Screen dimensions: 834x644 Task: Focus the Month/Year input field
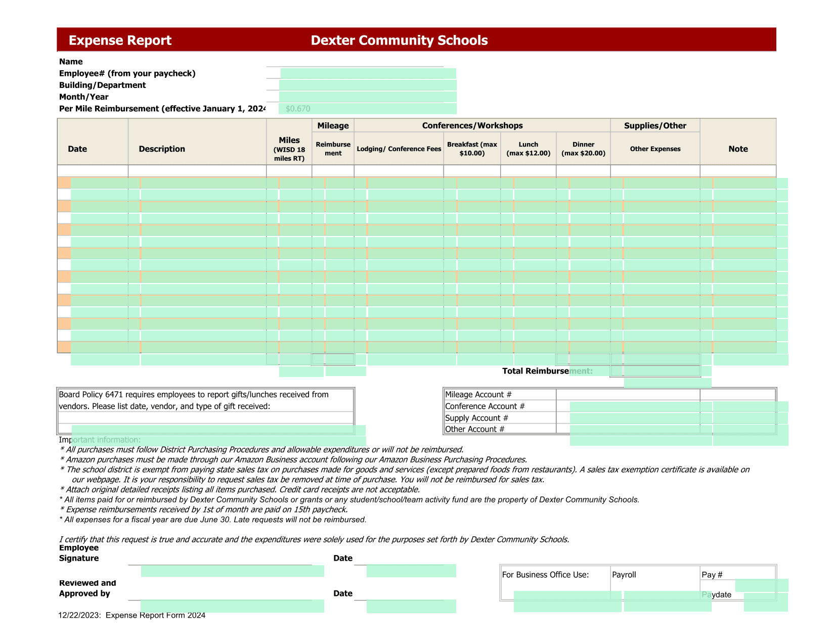(368, 97)
